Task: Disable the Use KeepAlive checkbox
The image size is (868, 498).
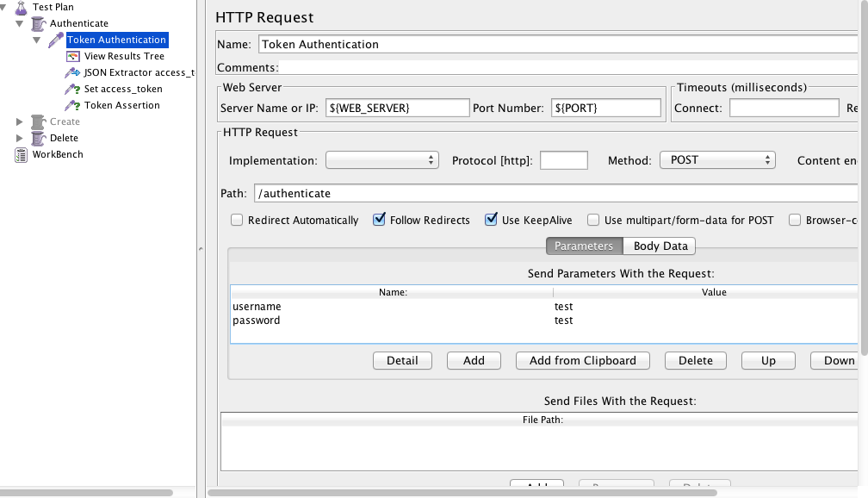Action: (491, 221)
